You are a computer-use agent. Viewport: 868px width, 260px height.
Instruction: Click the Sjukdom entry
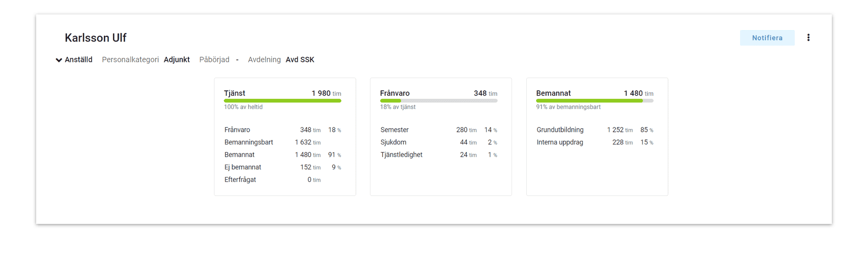point(393,142)
